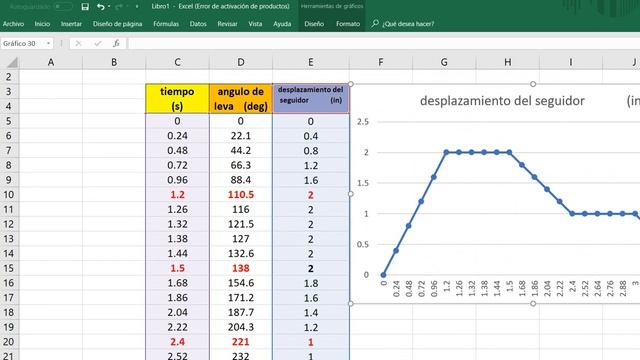Click the chart's top-left corner handle

pyautogui.click(x=351, y=84)
